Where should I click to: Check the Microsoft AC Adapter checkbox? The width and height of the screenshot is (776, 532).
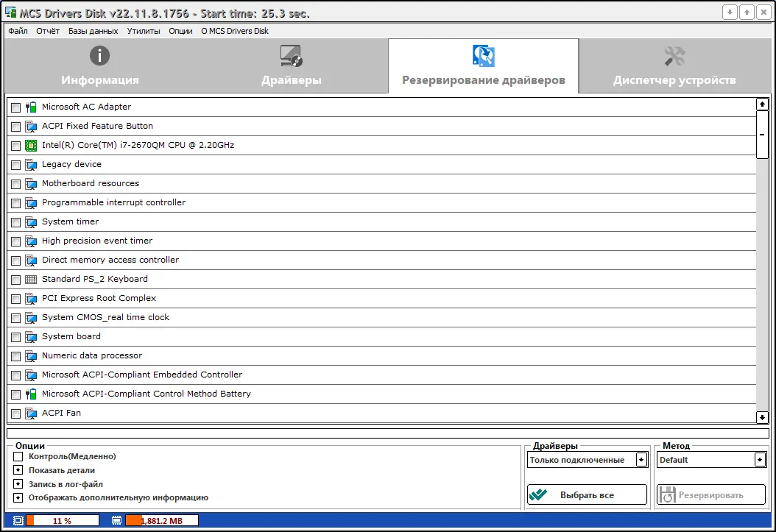[x=16, y=107]
